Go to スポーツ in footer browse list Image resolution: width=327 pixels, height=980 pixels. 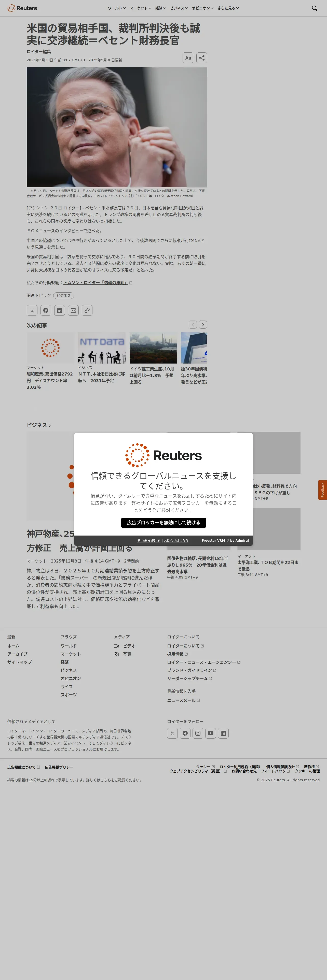pyautogui.click(x=69, y=695)
